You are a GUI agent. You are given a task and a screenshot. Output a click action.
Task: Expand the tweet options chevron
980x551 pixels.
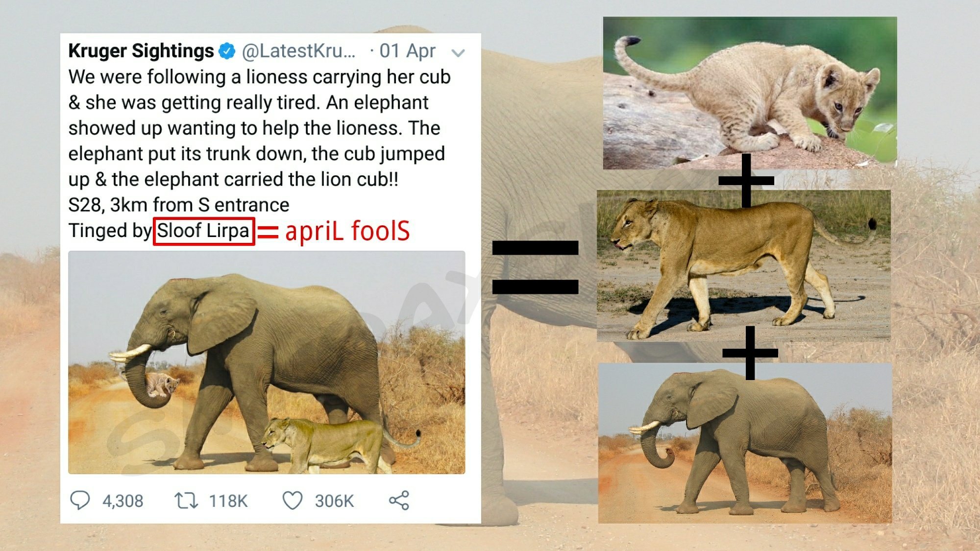tap(458, 53)
